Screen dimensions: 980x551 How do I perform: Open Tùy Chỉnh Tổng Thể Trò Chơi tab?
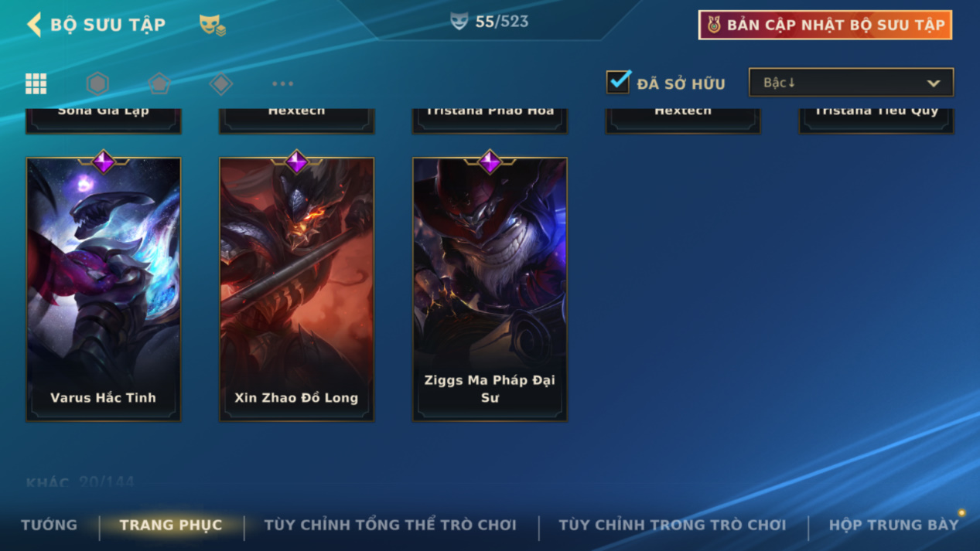point(390,525)
